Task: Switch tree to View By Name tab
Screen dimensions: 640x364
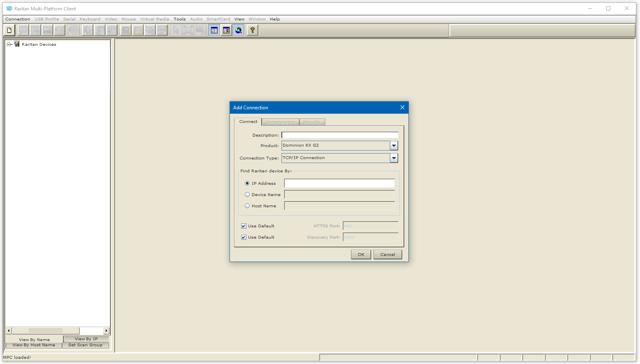Action: (x=34, y=339)
